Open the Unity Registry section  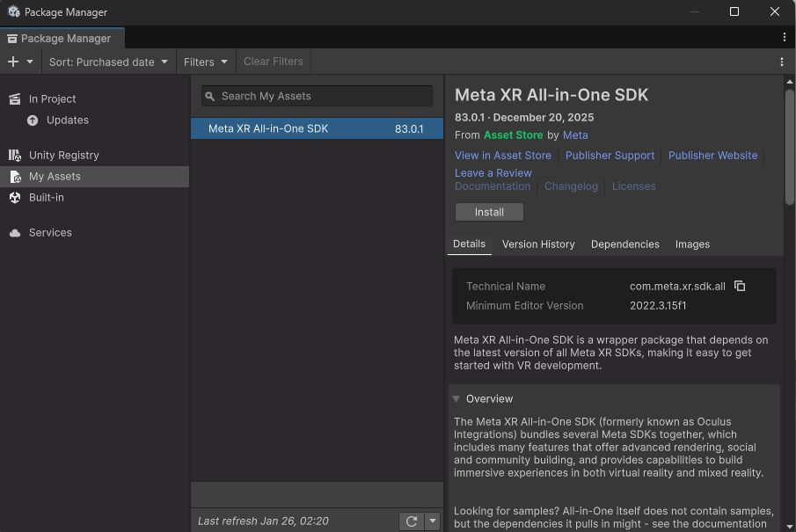[x=15, y=155]
